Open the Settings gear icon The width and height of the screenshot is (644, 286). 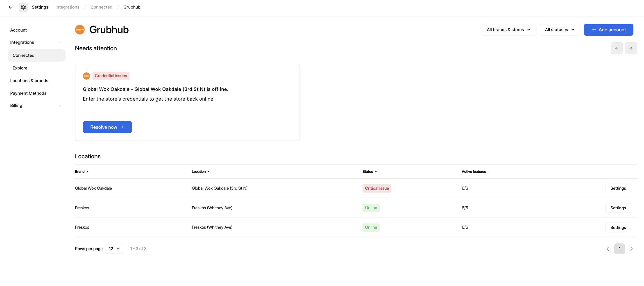[x=23, y=7]
